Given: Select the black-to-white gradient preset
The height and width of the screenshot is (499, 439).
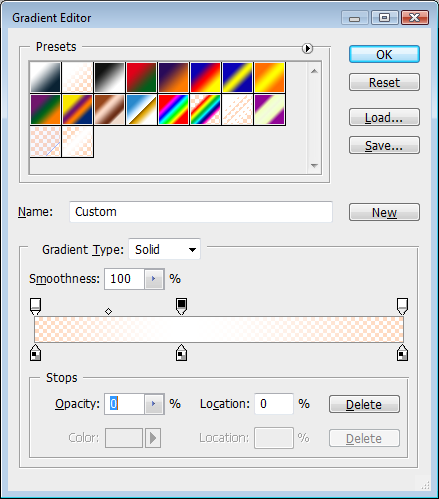Looking at the screenshot, I should (110, 77).
